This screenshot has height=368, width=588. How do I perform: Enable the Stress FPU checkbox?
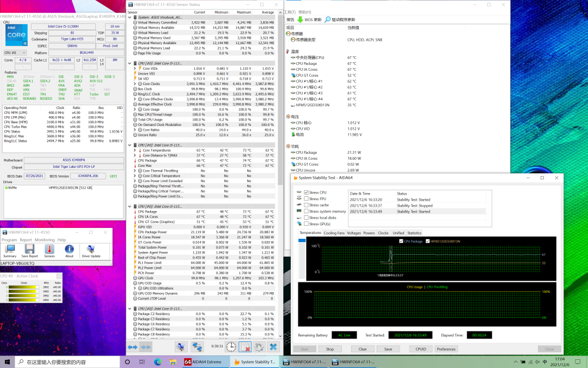pos(306,199)
